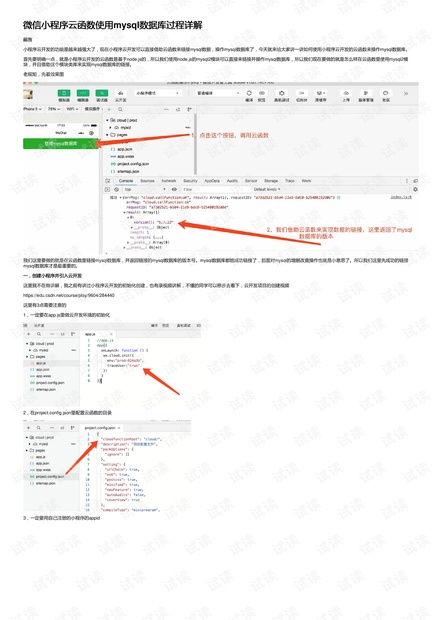Open the 75% zoom dropdown
Screen dimensions: 440x620
[54, 109]
